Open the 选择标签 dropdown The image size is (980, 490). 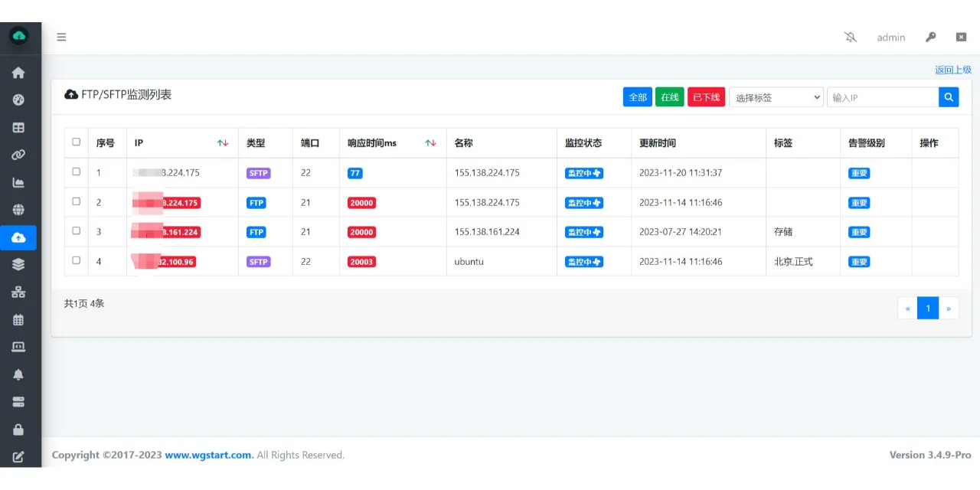pos(776,97)
